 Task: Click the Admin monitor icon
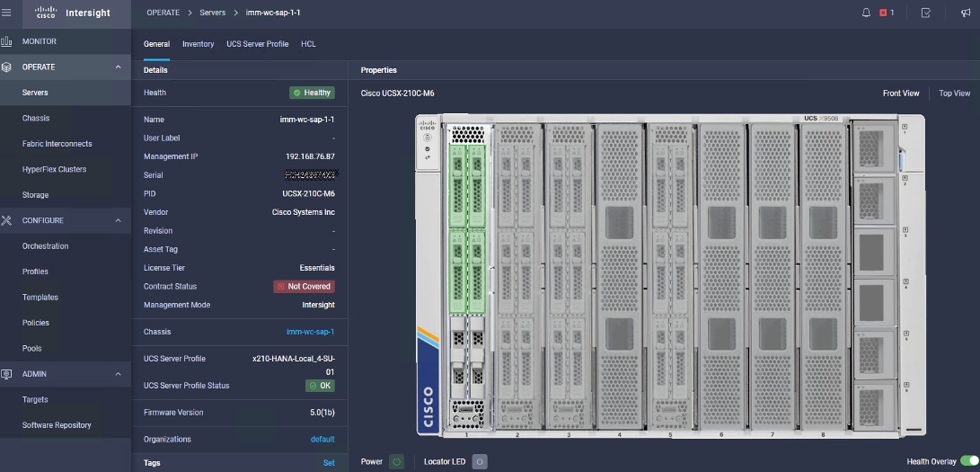coord(6,374)
